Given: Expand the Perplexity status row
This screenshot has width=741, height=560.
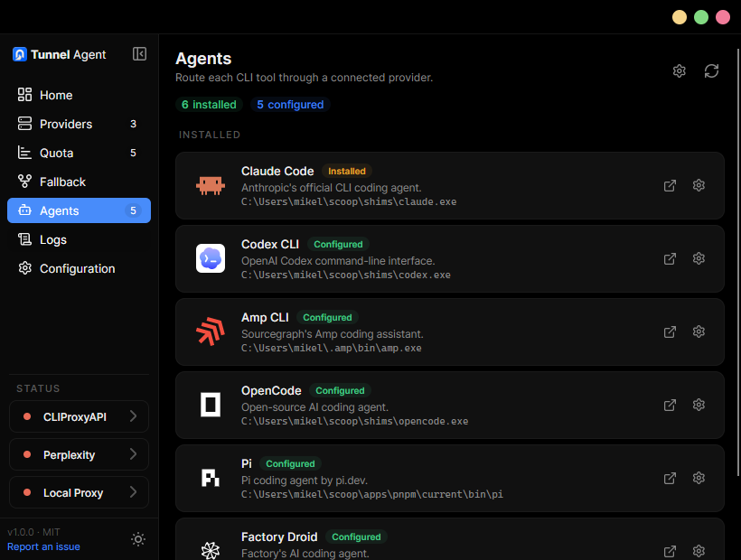Looking at the screenshot, I should tap(79, 454).
